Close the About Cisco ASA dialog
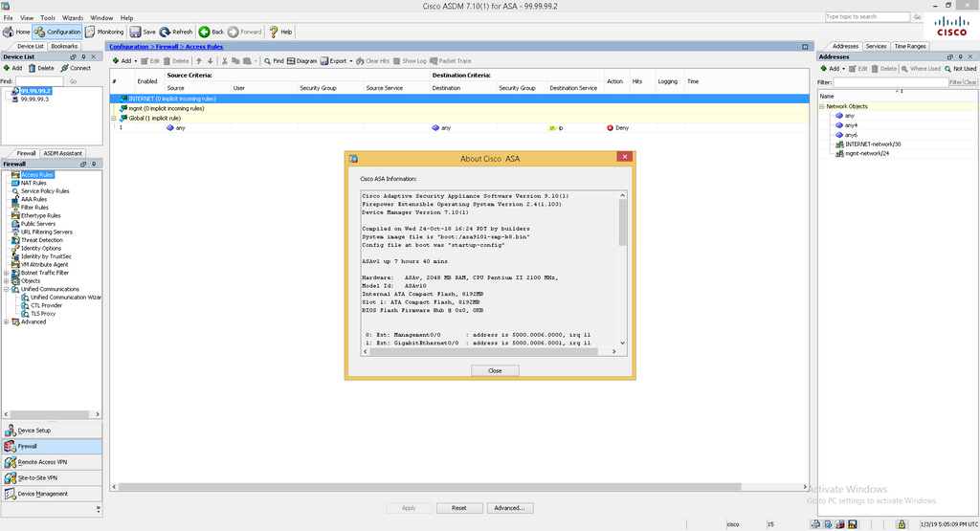Screen dimensions: 980x531 (495, 370)
